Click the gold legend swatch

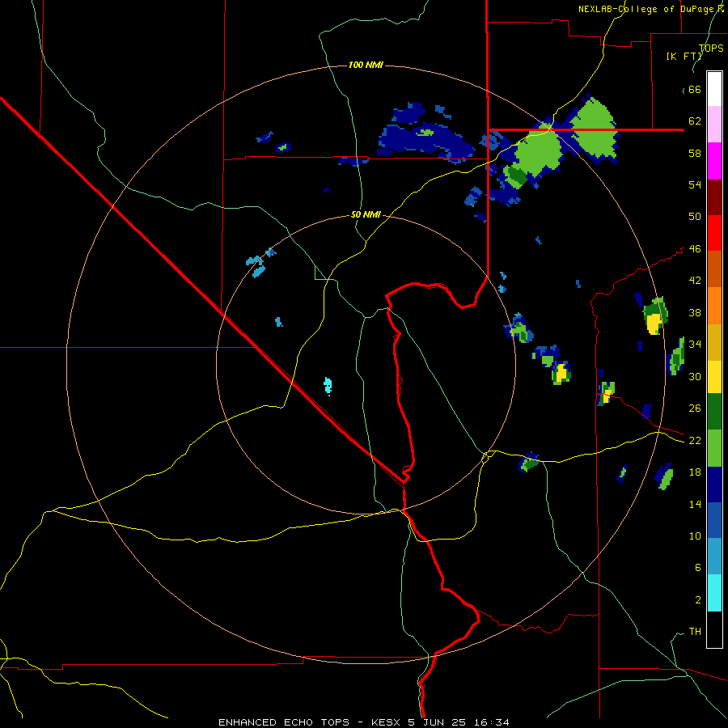[x=714, y=342]
